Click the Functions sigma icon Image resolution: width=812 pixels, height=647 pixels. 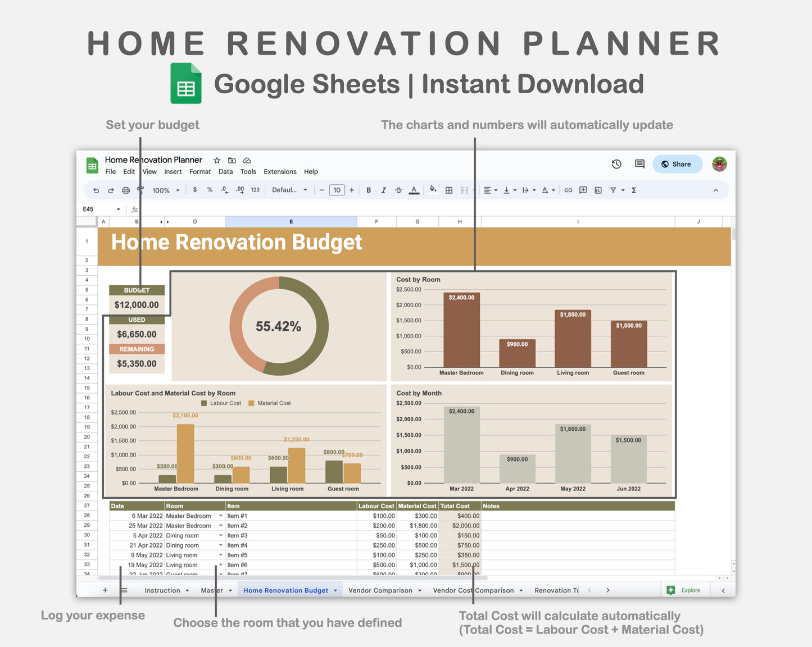(633, 190)
